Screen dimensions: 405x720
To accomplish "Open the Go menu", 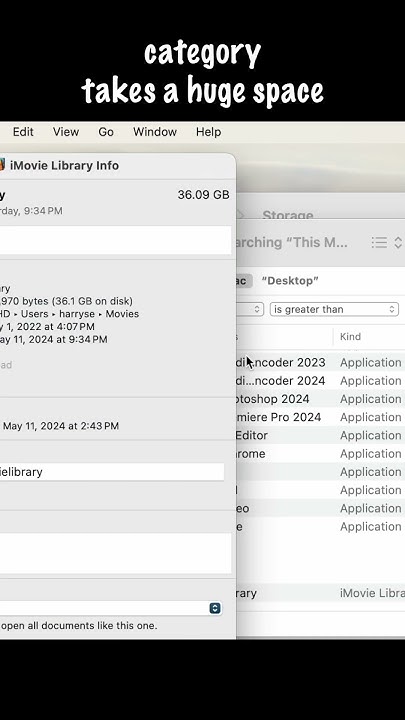I will pyautogui.click(x=106, y=132).
